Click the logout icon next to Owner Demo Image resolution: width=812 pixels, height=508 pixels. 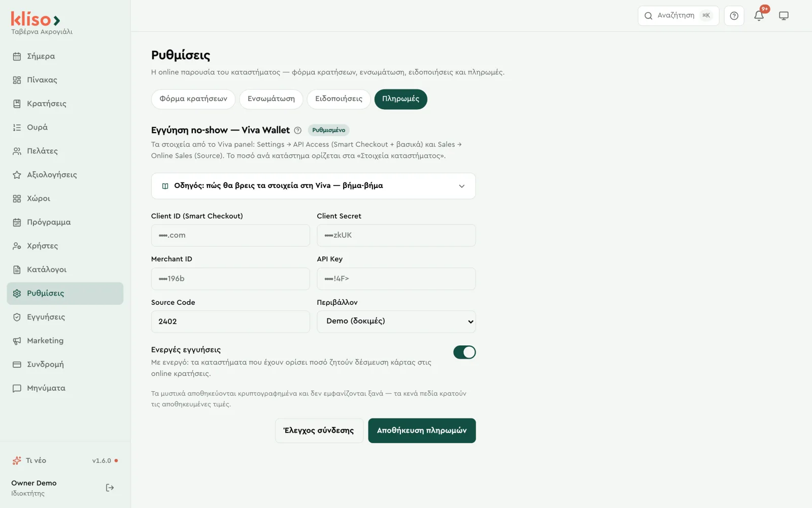point(110,488)
